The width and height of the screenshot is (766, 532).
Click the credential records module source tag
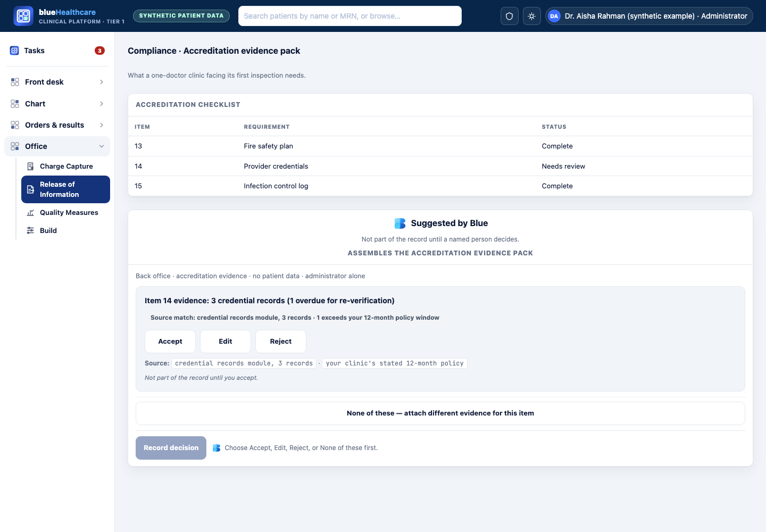pos(244,363)
